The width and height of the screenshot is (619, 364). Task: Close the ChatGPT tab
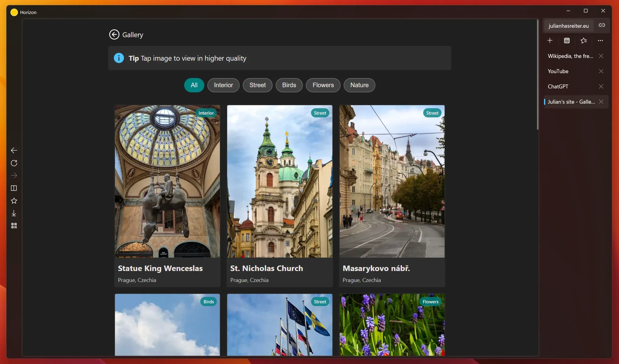(x=601, y=86)
